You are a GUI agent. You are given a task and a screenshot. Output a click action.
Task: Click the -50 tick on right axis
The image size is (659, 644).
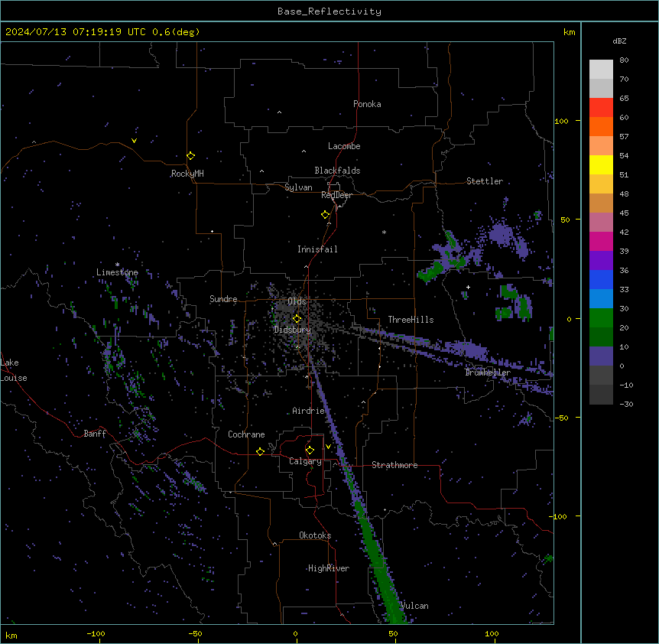[x=561, y=418]
